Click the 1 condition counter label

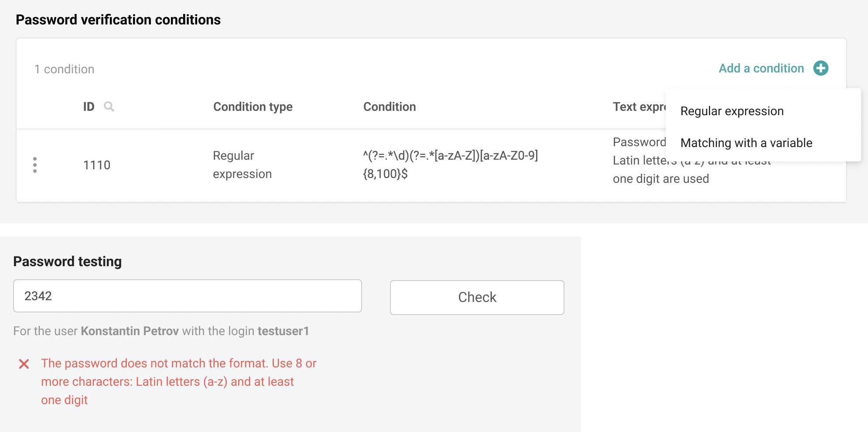[64, 69]
